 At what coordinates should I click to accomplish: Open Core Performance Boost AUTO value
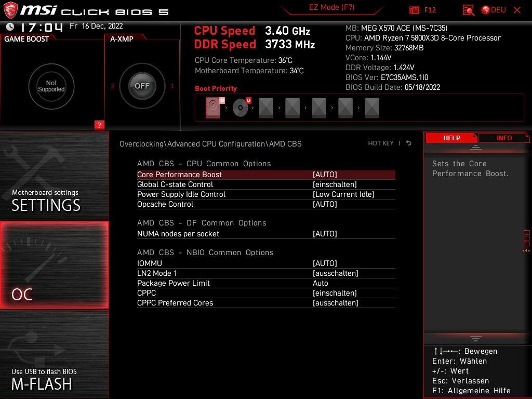pos(325,175)
